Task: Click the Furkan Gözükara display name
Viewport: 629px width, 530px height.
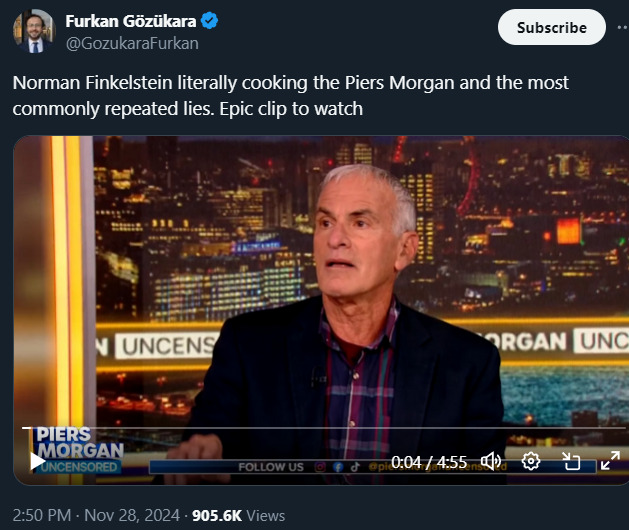Action: pyautogui.click(x=131, y=21)
